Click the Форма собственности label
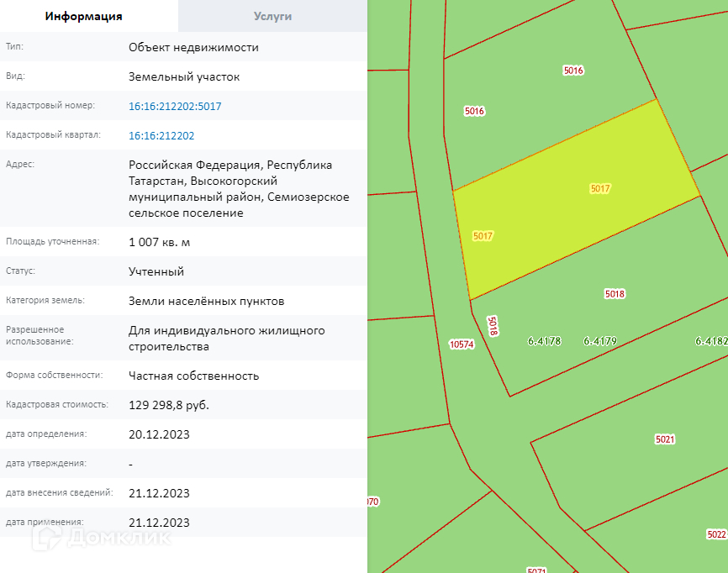The image size is (728, 573). point(55,375)
